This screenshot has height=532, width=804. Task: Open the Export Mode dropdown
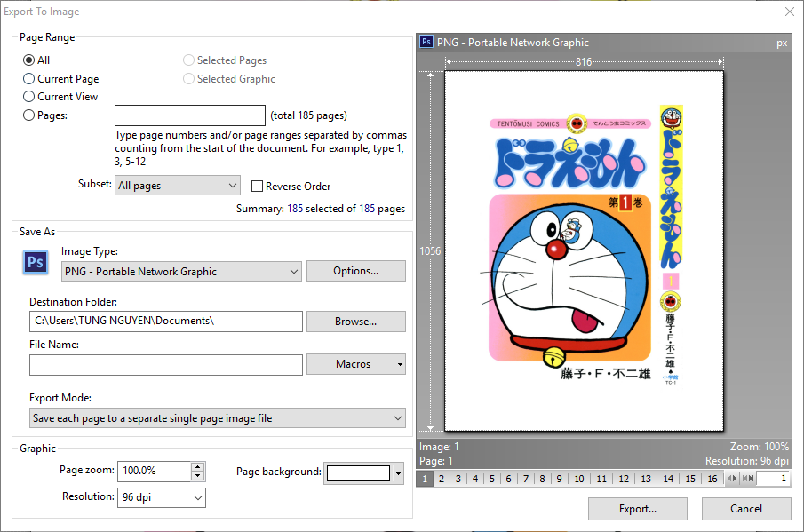[218, 417]
